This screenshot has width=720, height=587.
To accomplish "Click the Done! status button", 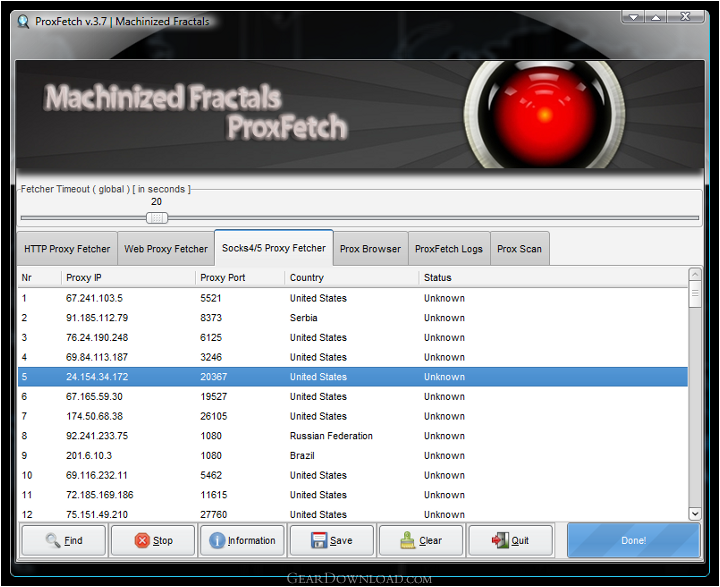I will pyautogui.click(x=634, y=541).
